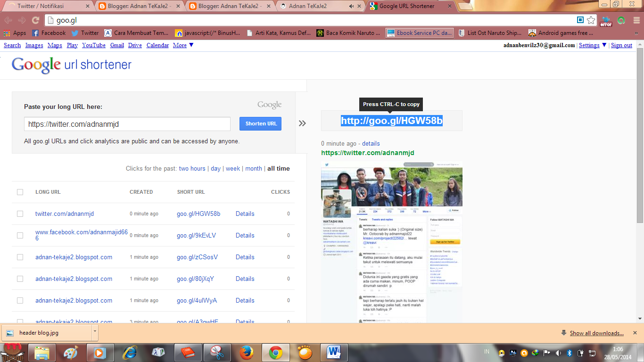Open the Settings dropdown arrow
The height and width of the screenshot is (362, 644).
(x=604, y=45)
